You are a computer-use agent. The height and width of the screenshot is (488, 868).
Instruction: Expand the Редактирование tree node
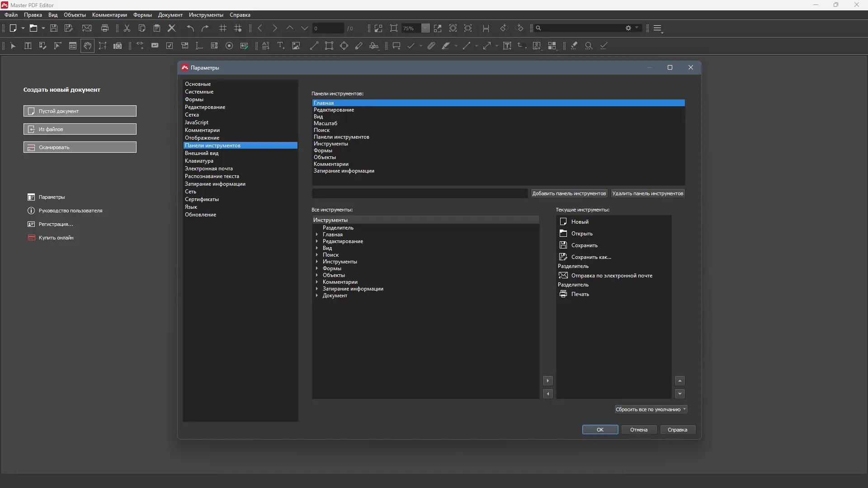[317, 241]
